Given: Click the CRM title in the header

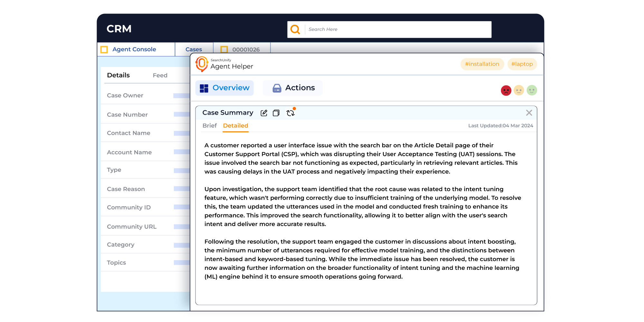Looking at the screenshot, I should point(119,29).
